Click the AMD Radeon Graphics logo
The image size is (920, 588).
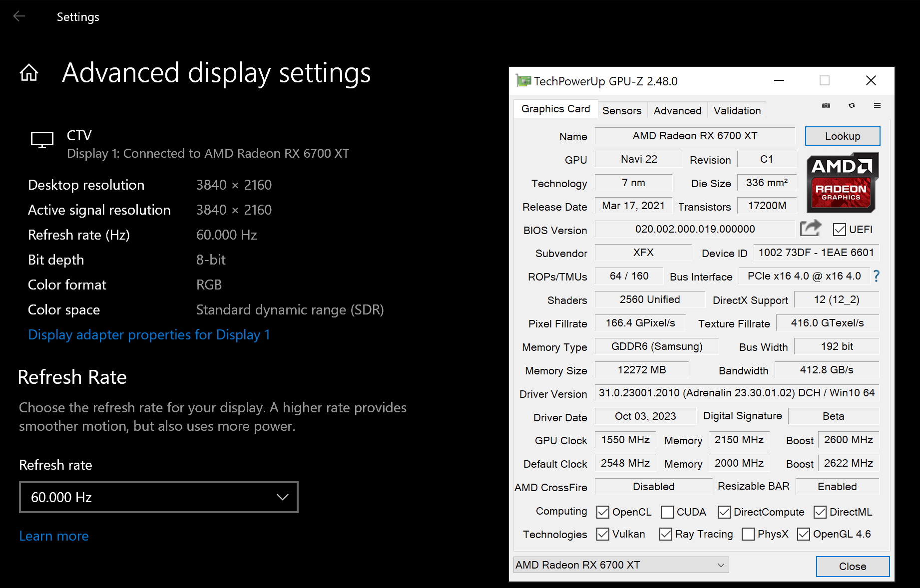tap(843, 182)
